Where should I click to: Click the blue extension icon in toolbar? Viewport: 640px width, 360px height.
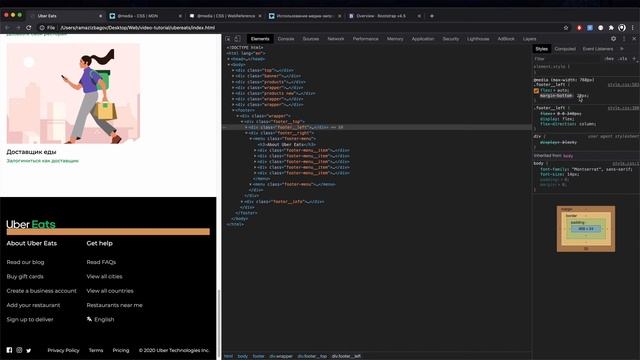coord(590,28)
